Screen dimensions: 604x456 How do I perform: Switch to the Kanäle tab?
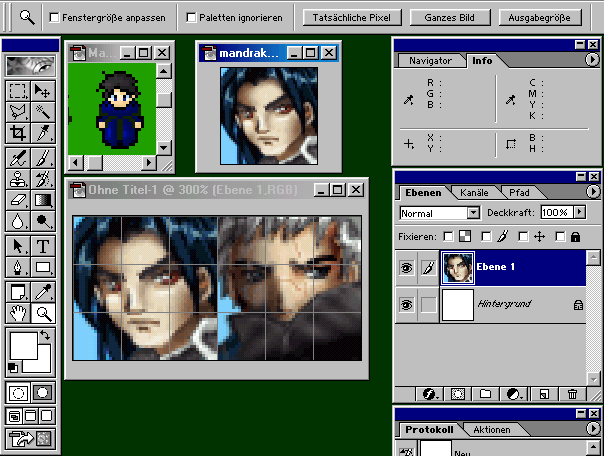click(474, 193)
